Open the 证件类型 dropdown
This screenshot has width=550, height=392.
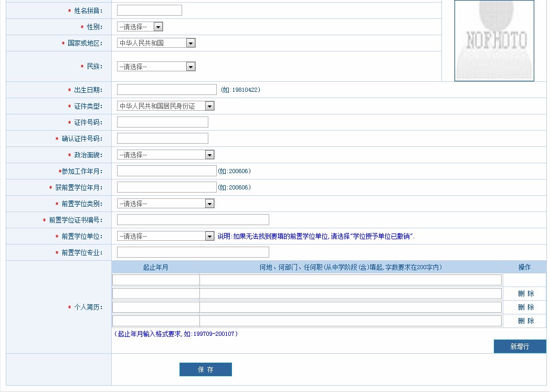pyautogui.click(x=165, y=106)
